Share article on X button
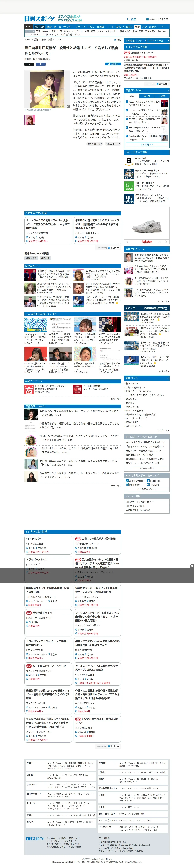Image resolution: width=194 pixels, height=868 pixels. [x=29, y=64]
